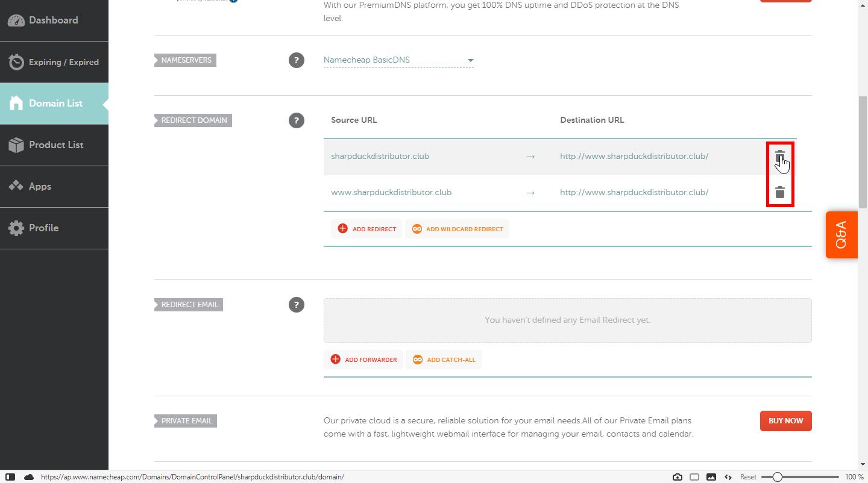Click the page actions code icon in status bar
868x483 pixels.
pyautogui.click(x=728, y=477)
